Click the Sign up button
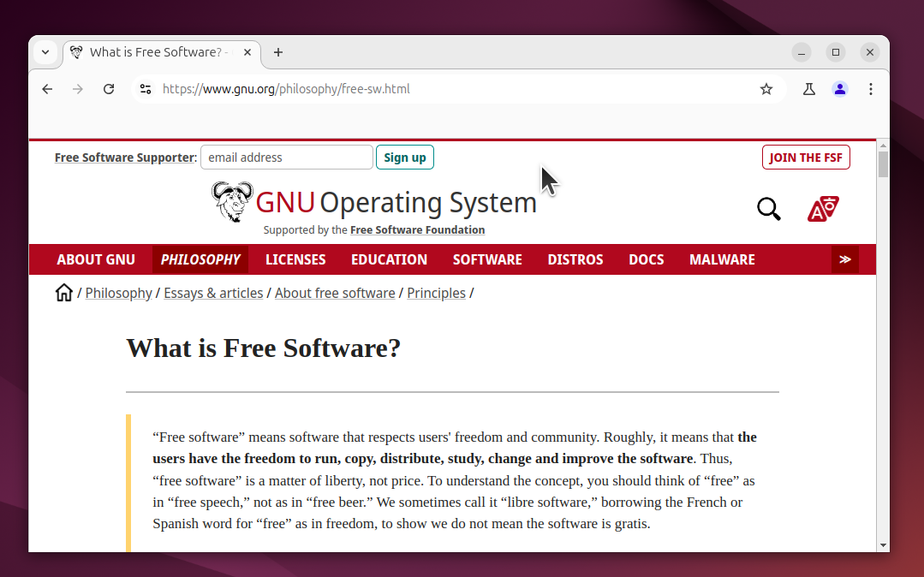This screenshot has height=577, width=924. tap(405, 158)
